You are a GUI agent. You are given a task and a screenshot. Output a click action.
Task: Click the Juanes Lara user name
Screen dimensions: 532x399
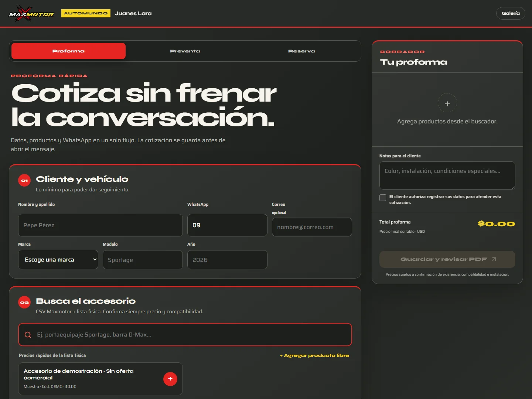(133, 13)
